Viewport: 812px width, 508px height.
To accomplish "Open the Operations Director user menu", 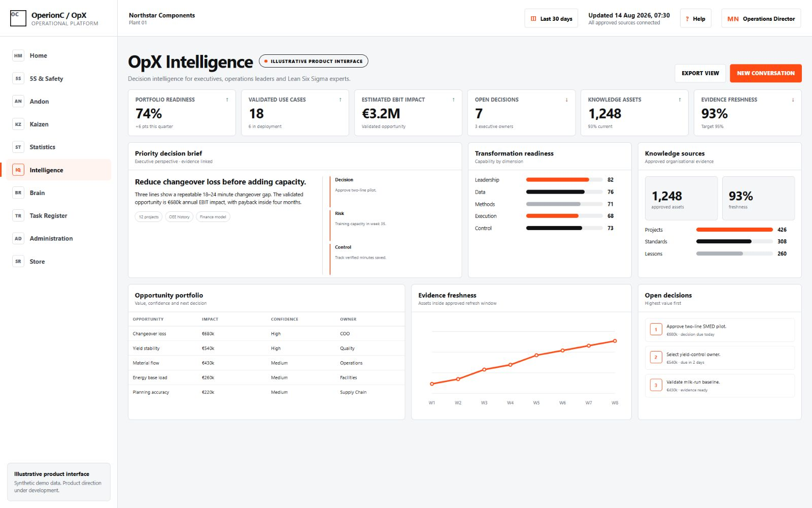I will point(761,19).
